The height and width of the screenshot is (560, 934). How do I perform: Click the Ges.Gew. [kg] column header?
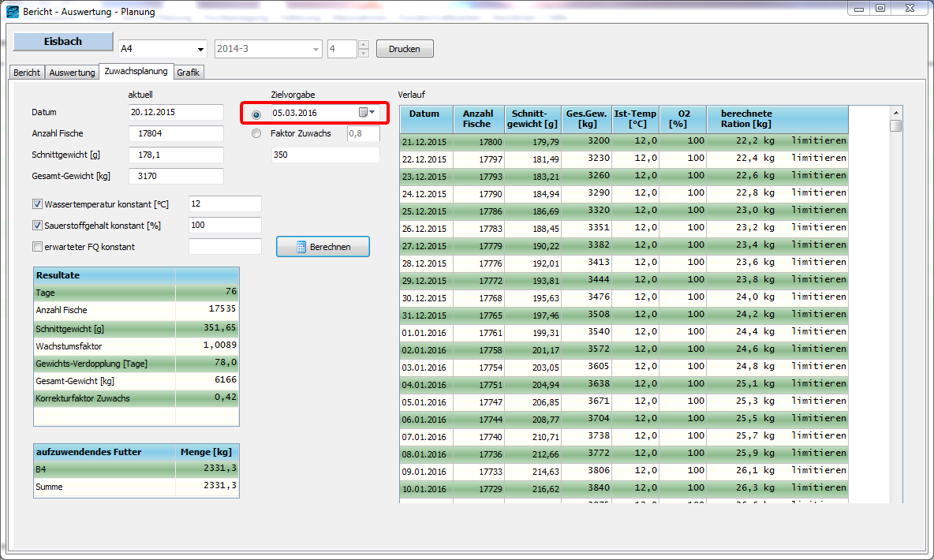(x=587, y=119)
